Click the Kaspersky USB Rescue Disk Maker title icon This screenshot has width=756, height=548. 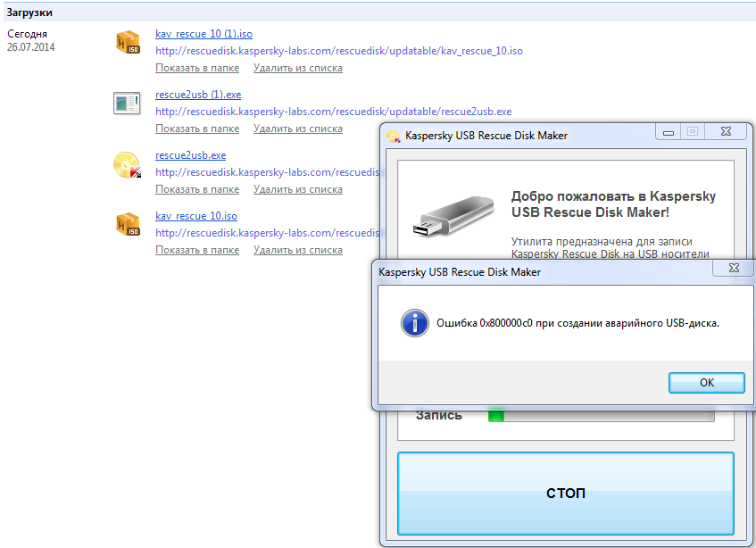coord(394,136)
